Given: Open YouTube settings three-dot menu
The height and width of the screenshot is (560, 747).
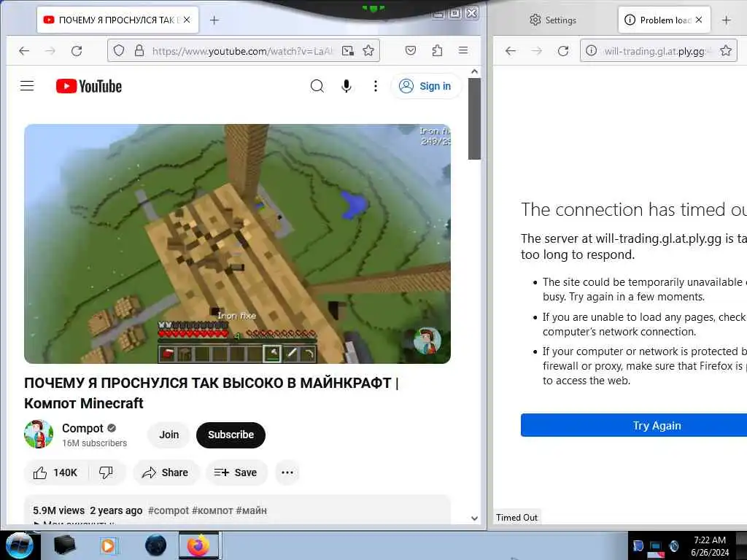Looking at the screenshot, I should [x=376, y=86].
